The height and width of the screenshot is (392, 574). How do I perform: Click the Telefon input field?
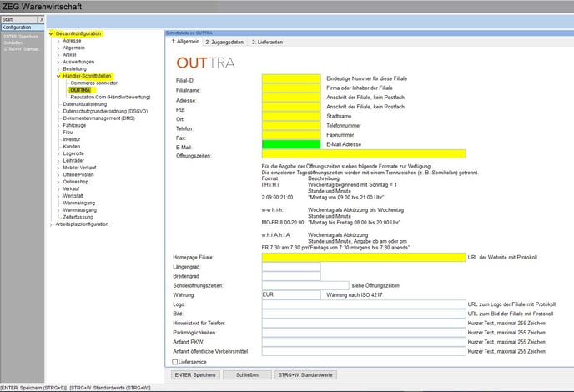[291, 126]
